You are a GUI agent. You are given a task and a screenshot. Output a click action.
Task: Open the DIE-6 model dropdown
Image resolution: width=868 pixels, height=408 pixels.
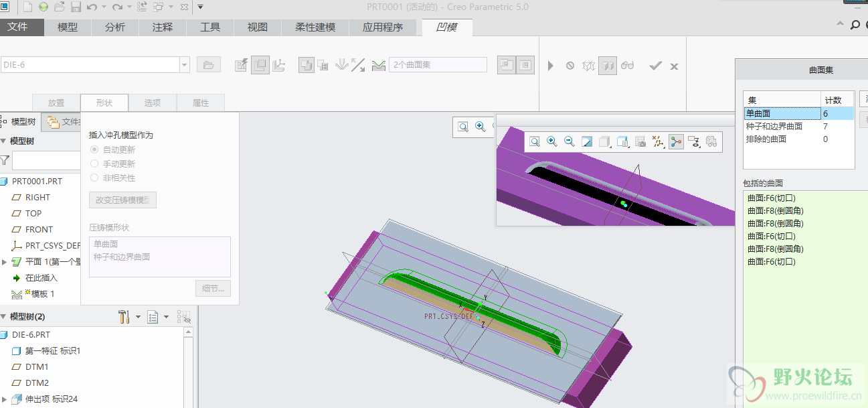[x=185, y=65]
